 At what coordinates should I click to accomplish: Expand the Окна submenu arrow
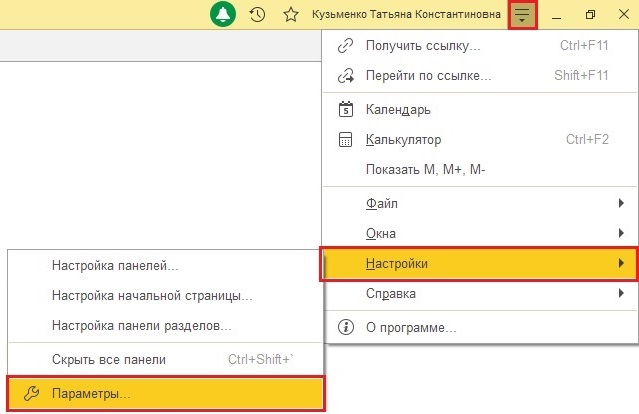[x=621, y=233]
